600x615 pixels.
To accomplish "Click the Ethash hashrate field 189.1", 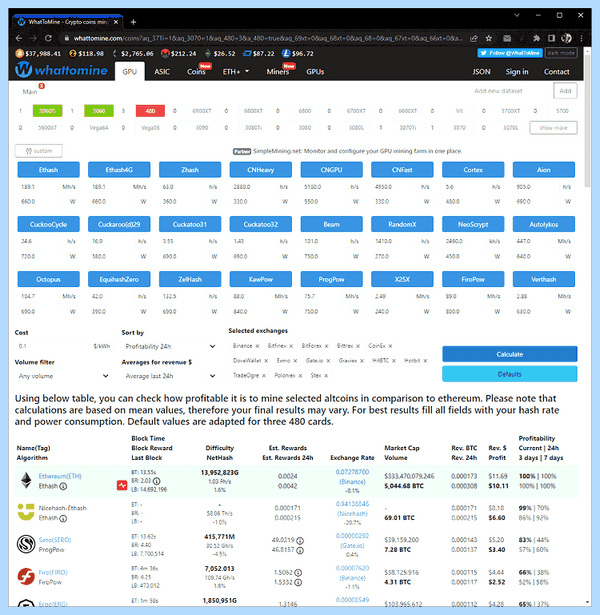I will click(37, 187).
